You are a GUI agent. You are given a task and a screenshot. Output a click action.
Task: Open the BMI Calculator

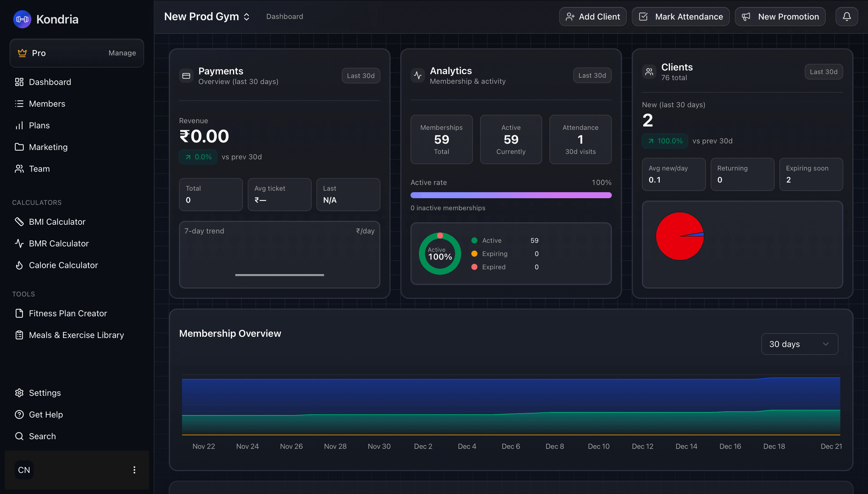click(57, 222)
